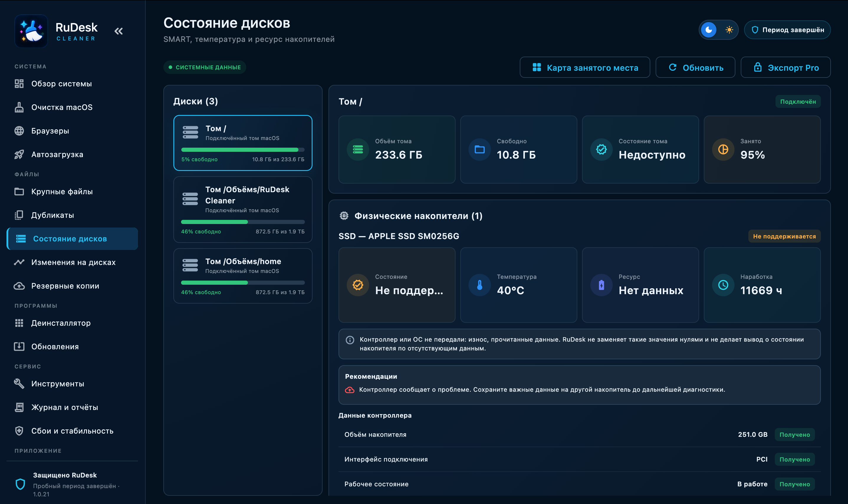Screen dimensions: 848x504
Task: Click the grid icon on Карта занятого места
Action: coord(537,67)
